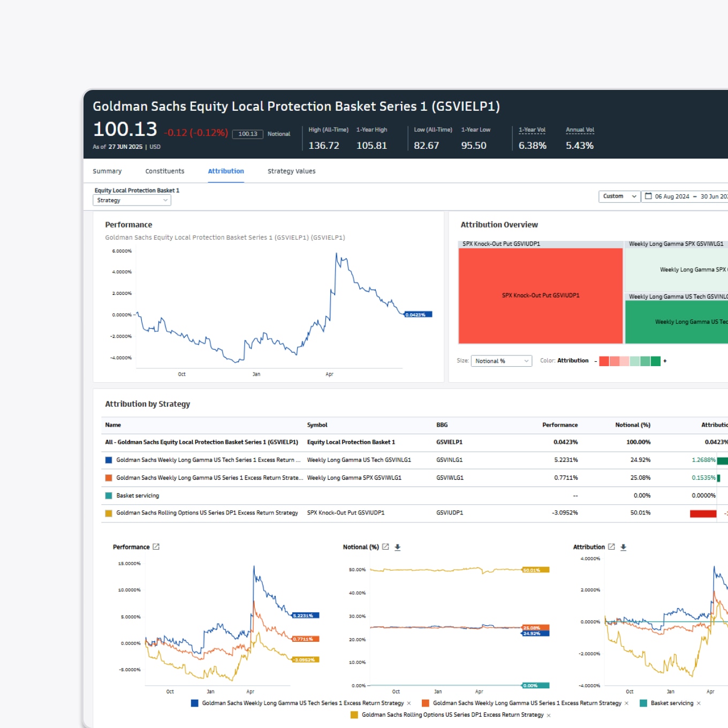Sort table by Symbol column header
This screenshot has width=728, height=728.
(x=317, y=425)
